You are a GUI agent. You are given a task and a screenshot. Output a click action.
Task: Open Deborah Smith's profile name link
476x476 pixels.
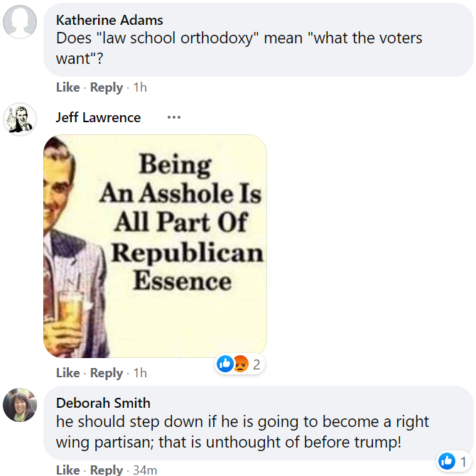click(x=103, y=403)
